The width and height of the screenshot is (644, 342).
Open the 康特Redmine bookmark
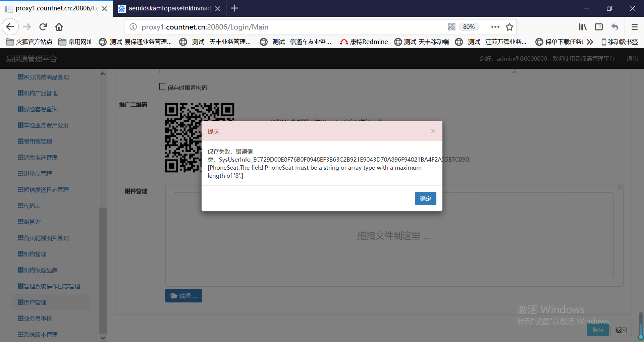364,42
